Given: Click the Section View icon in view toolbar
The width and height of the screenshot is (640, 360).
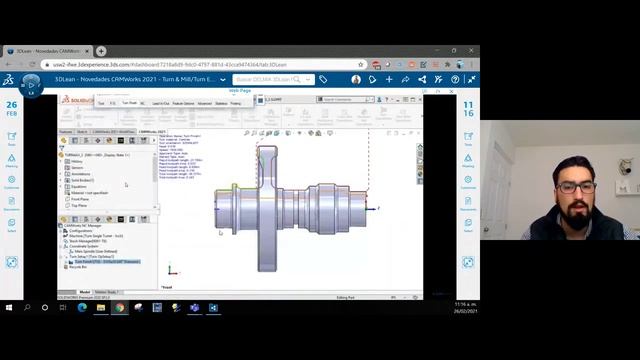Looking at the screenshot, I should pos(269,133).
